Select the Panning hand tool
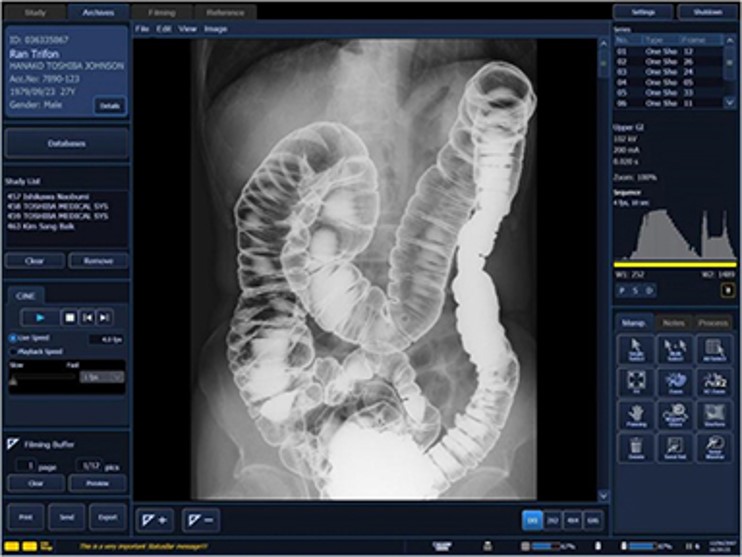Viewport: 742px width, 557px height. tap(632, 415)
